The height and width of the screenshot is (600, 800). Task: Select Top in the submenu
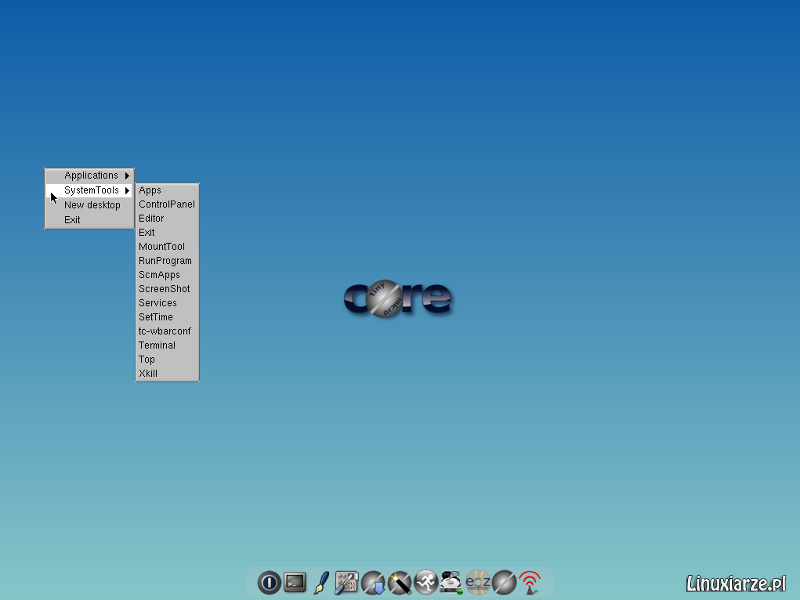tap(167, 359)
